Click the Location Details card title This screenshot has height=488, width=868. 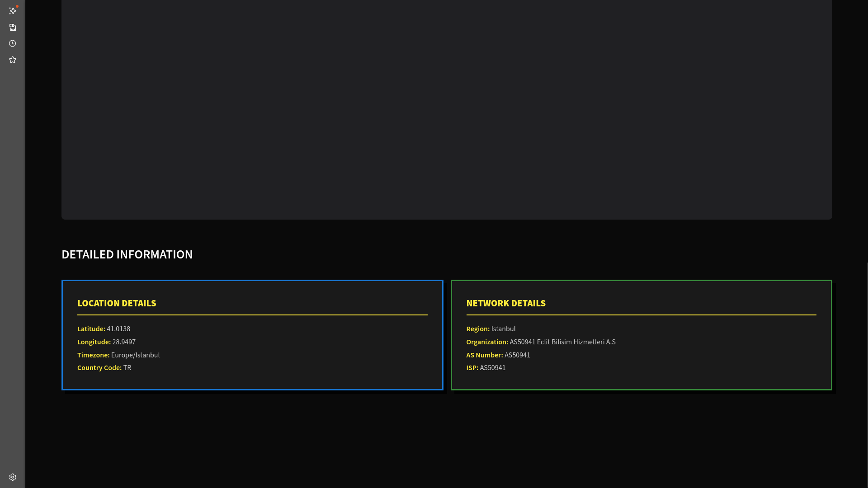tap(117, 303)
